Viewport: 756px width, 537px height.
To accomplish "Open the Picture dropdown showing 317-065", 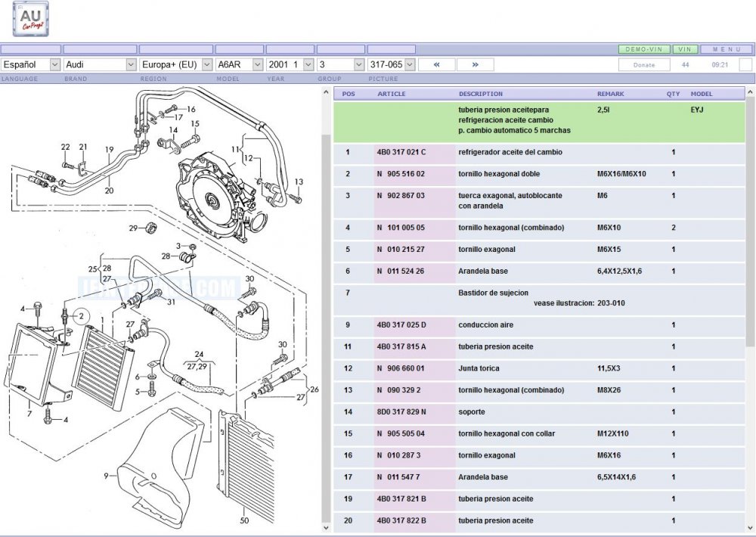I will coord(392,65).
